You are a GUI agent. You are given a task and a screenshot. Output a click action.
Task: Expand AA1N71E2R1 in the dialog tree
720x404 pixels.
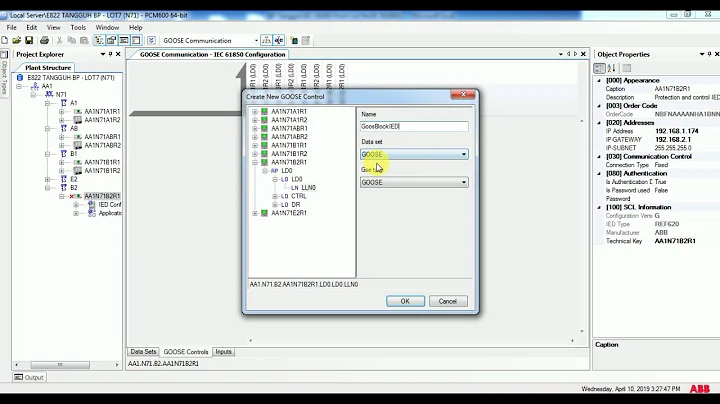[x=255, y=213]
